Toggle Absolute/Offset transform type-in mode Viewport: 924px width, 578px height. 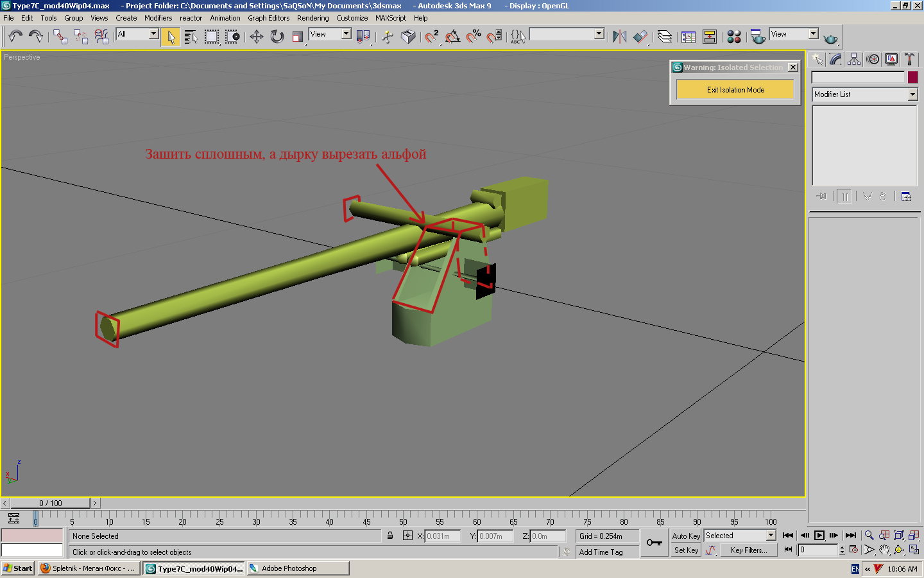coord(407,536)
